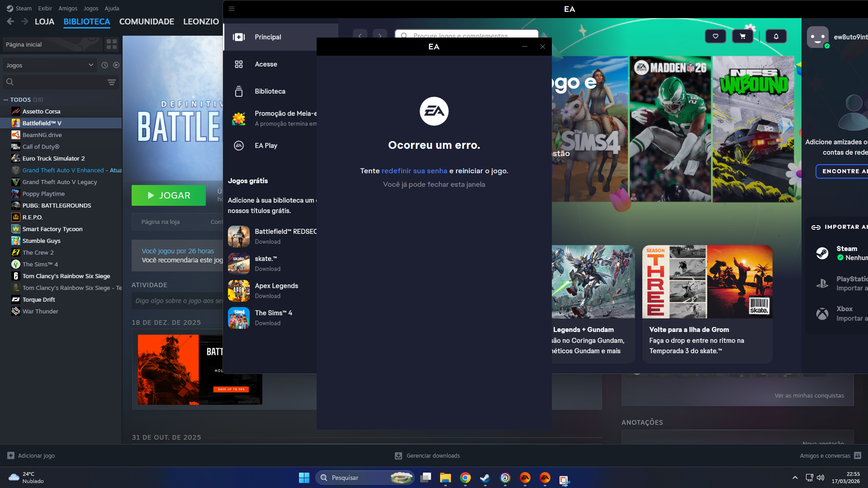Click Steam library grid view icon
Screen dimensions: 868x488
(x=111, y=44)
